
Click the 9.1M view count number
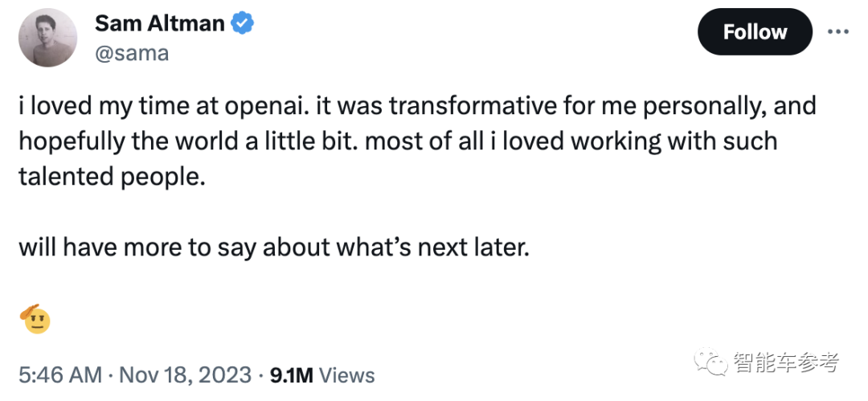click(x=293, y=374)
